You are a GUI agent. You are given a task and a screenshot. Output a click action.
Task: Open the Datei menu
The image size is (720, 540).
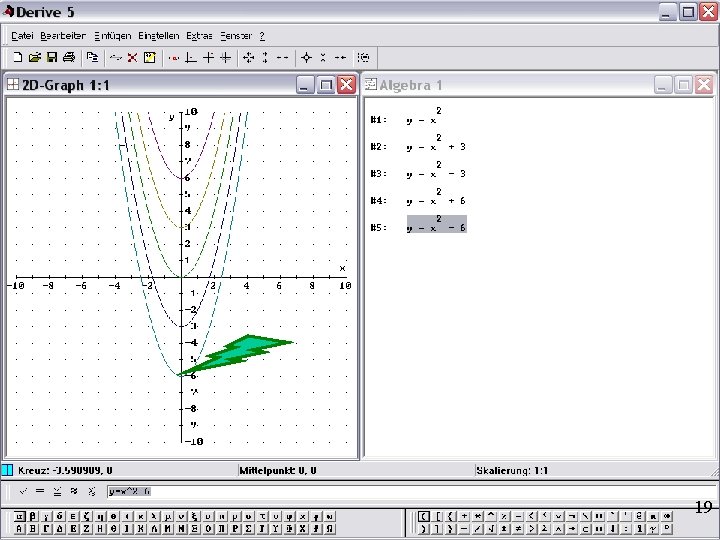pos(22,36)
